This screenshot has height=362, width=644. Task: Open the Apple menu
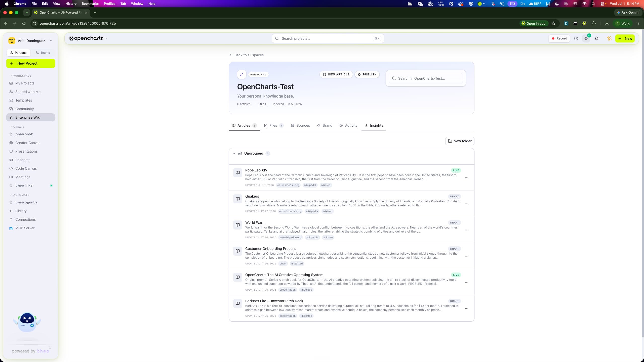[7, 4]
